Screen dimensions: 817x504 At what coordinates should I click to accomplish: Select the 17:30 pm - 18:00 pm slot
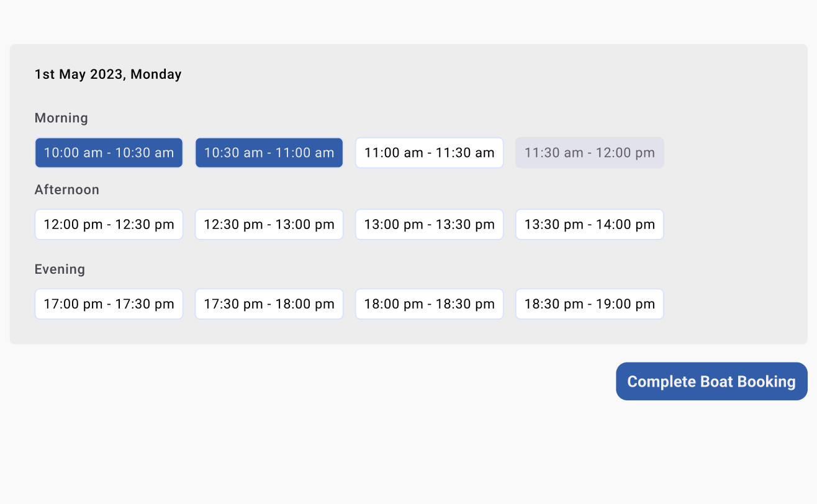pos(269,304)
